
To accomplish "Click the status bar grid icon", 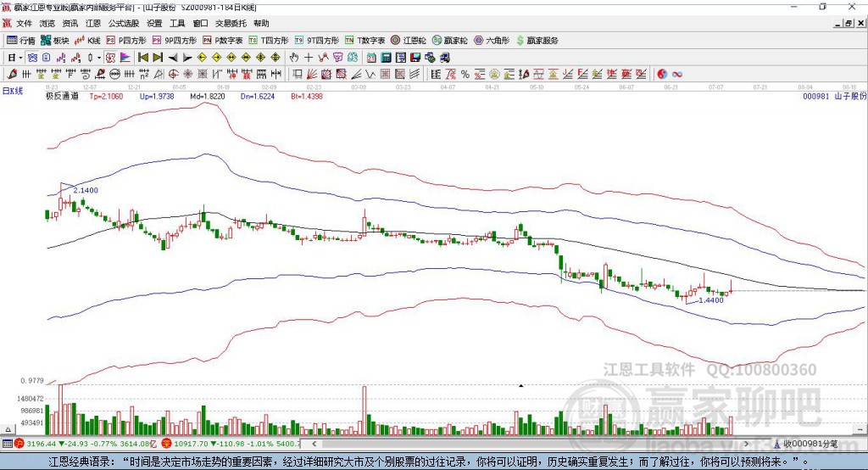I will [7, 444].
